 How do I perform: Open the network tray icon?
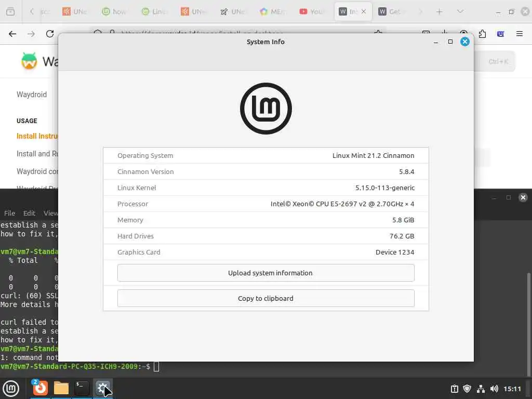tap(481, 389)
